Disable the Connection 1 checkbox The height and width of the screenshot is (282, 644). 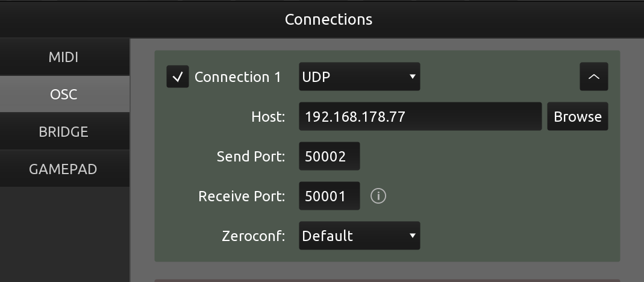click(178, 77)
